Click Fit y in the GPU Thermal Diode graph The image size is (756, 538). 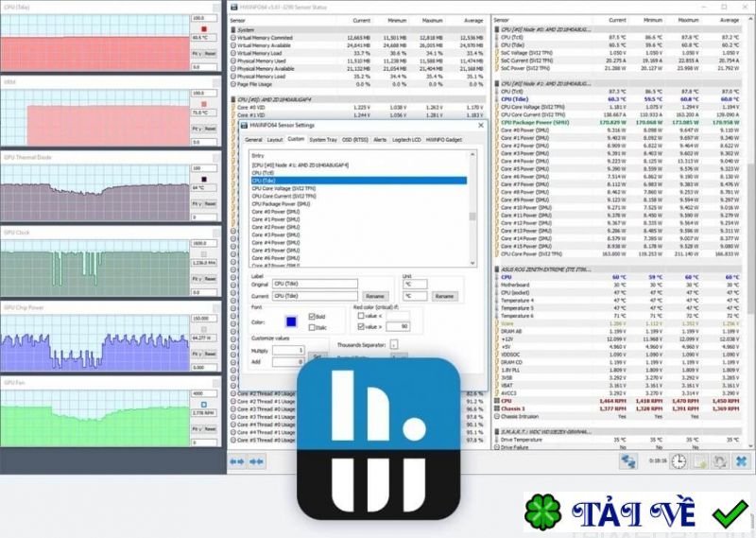[197, 203]
